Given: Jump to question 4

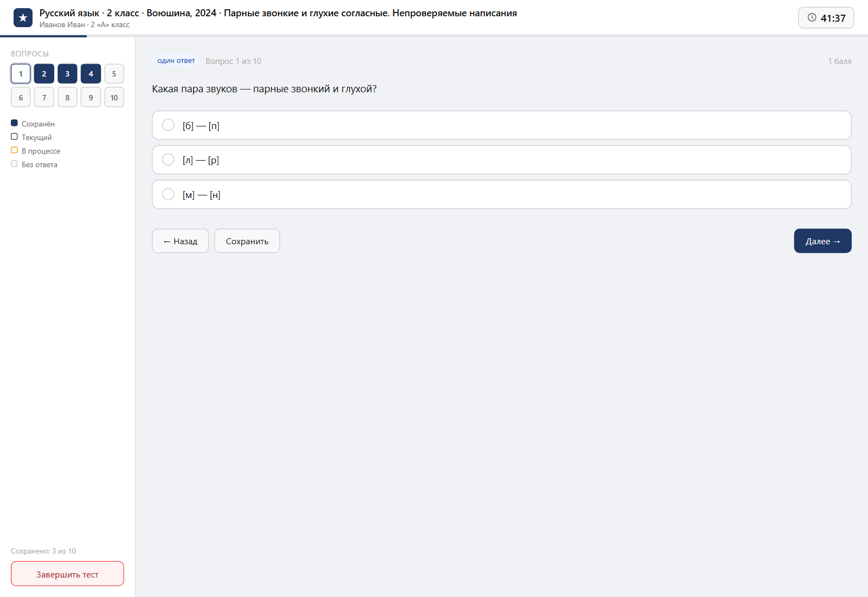Looking at the screenshot, I should pyautogui.click(x=91, y=74).
